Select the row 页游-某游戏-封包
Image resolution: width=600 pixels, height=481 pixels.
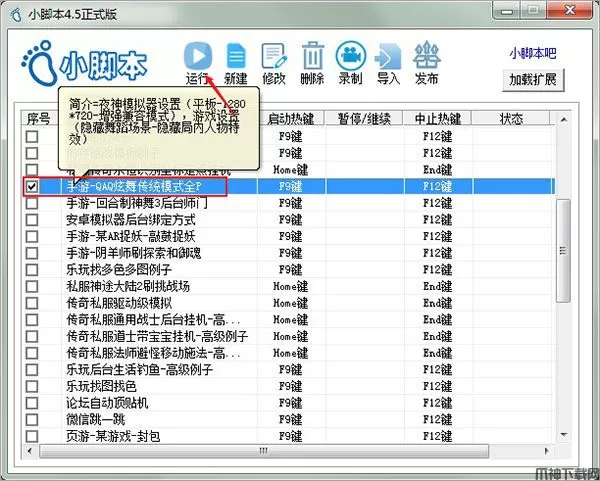tap(288, 436)
